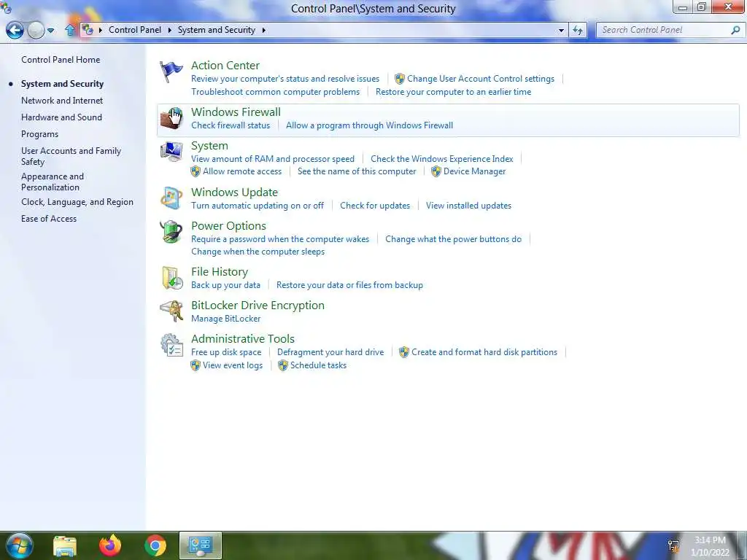747x560 pixels.
Task: Expand the arrow after System and Security breadcrumb
Action: [x=263, y=30]
